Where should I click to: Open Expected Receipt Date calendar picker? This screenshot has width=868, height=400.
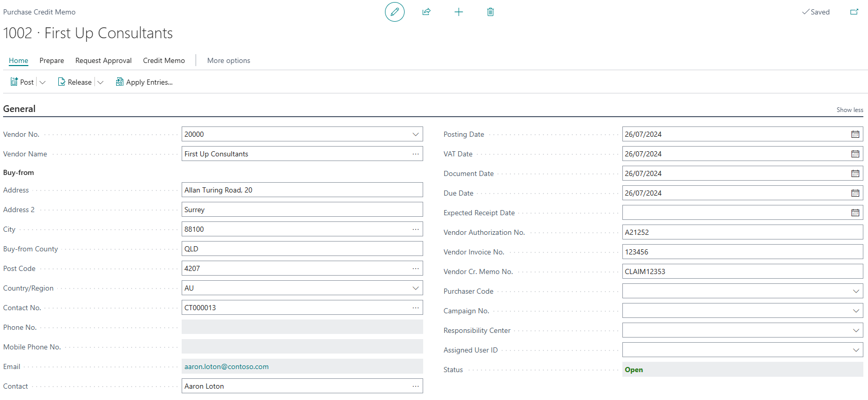click(x=855, y=213)
